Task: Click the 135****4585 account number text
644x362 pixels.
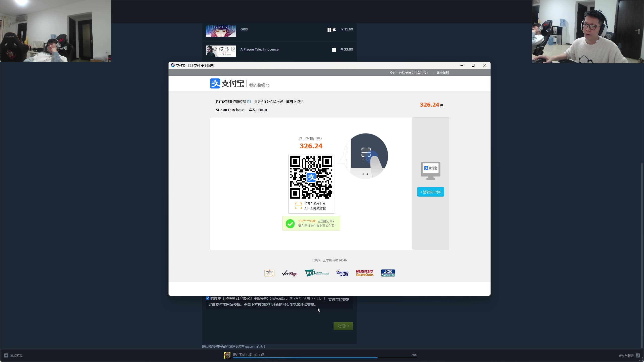Action: pos(307,221)
